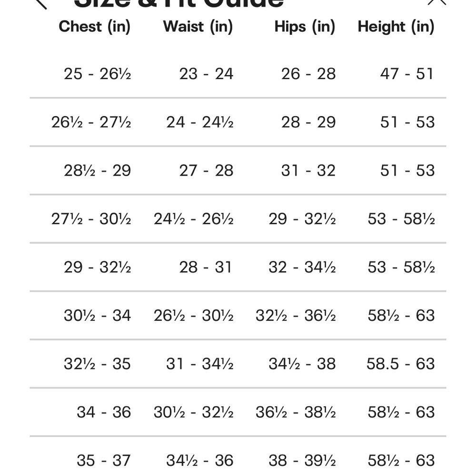
Task: Pick the chest cell 28½ - 29
Action: pos(97,170)
